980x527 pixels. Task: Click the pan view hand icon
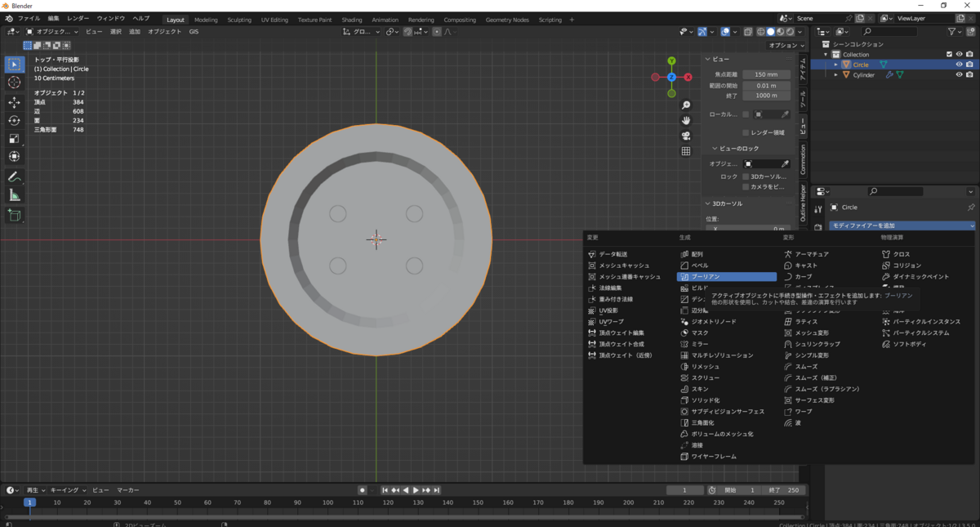[x=686, y=120]
